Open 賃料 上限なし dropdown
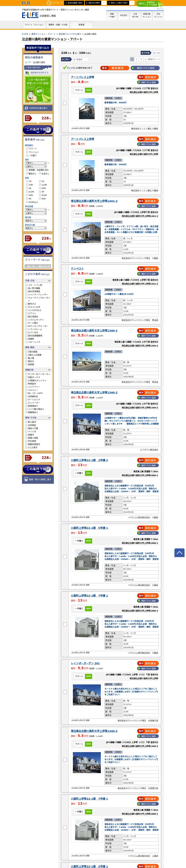 tap(36, 167)
